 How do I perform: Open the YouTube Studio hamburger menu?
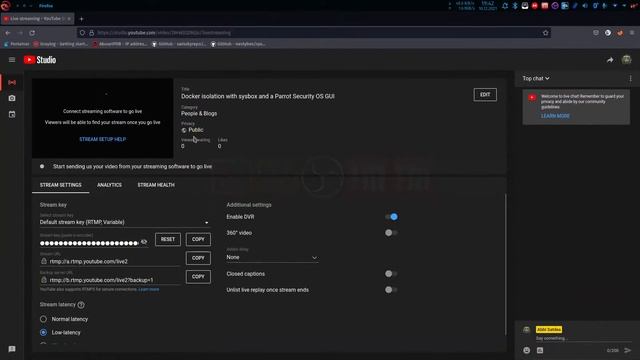pyautogui.click(x=12, y=60)
